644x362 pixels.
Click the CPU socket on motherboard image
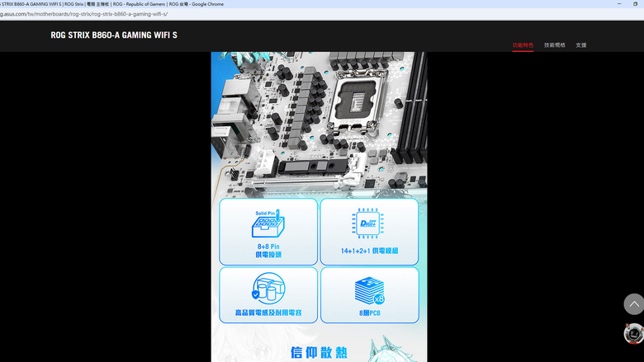click(x=358, y=99)
